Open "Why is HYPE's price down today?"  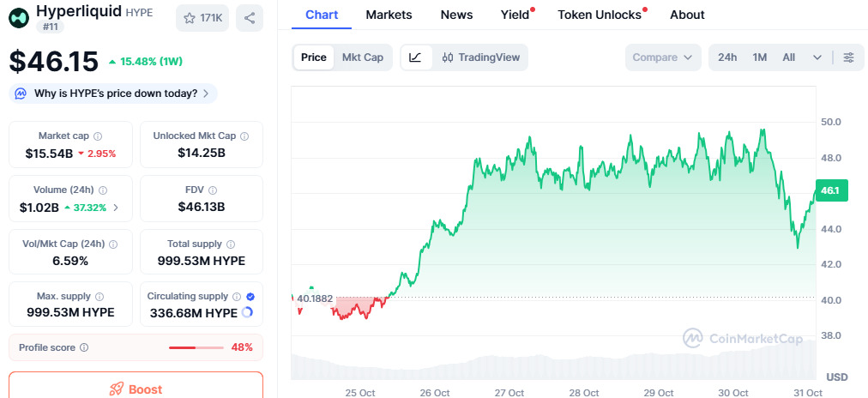[x=113, y=93]
